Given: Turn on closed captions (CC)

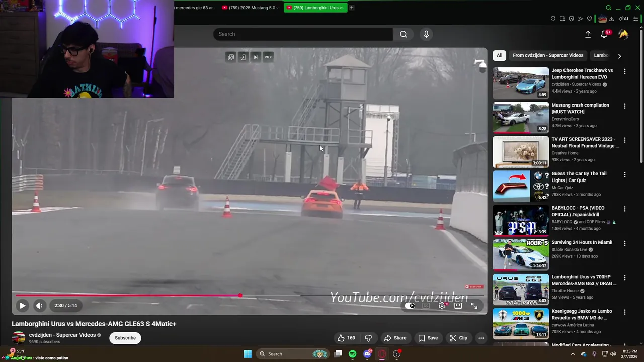Looking at the screenshot, I should click(426, 305).
